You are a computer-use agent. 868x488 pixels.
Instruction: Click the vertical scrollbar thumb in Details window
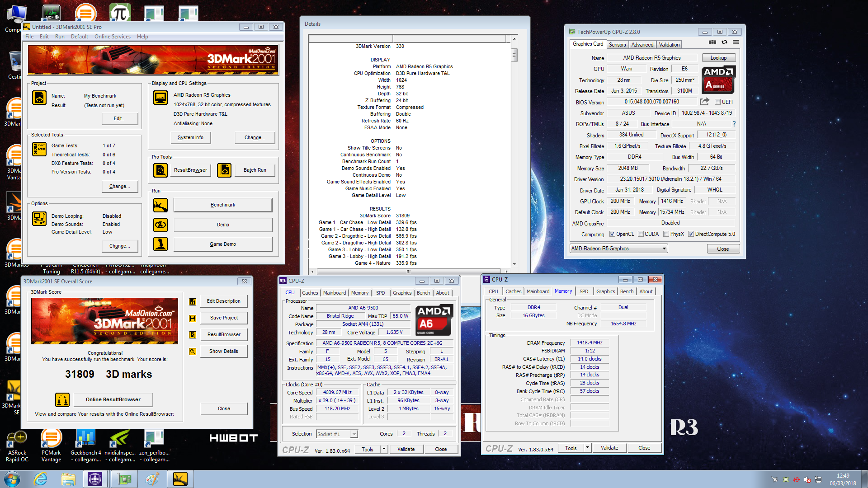pyautogui.click(x=514, y=55)
